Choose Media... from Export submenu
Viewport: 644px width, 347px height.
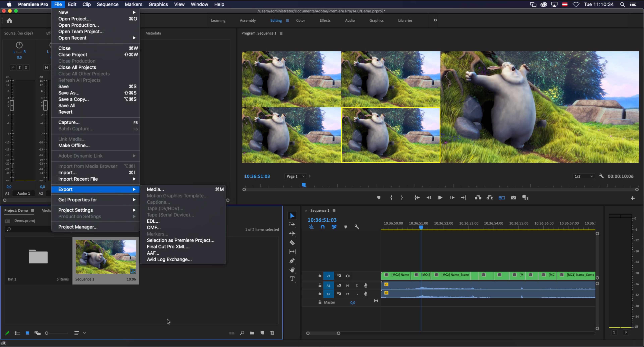[183, 189]
